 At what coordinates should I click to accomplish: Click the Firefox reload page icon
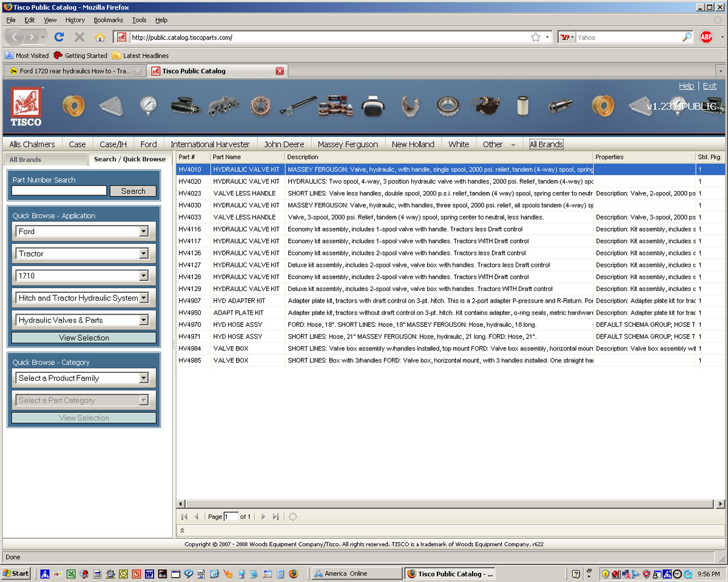point(59,37)
